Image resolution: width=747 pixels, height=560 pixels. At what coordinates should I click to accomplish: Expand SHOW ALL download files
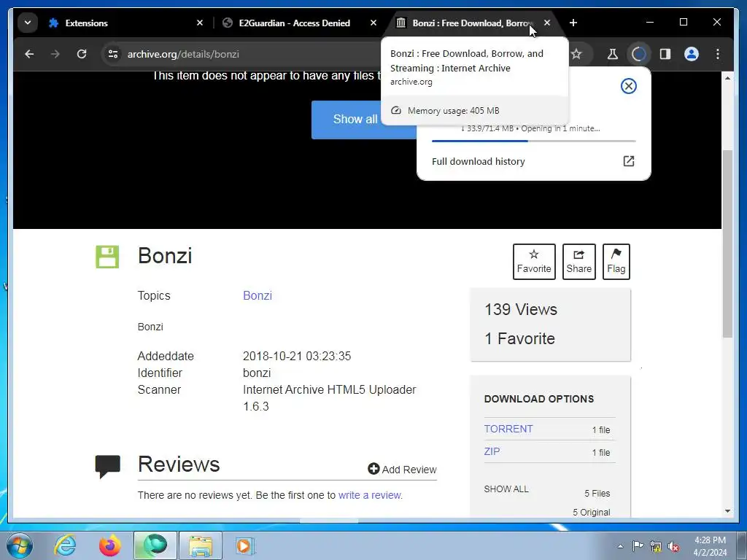click(x=506, y=489)
